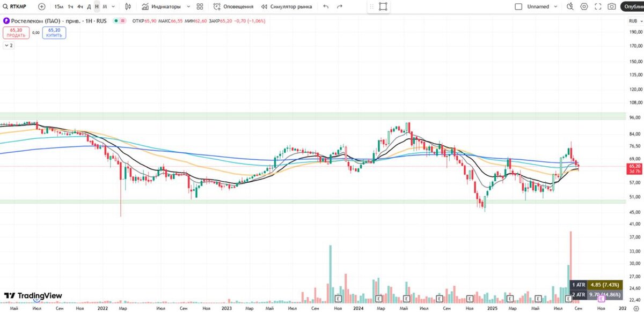
Task: Open the earnings E marker near Ноя 2024
Action: click(470, 298)
